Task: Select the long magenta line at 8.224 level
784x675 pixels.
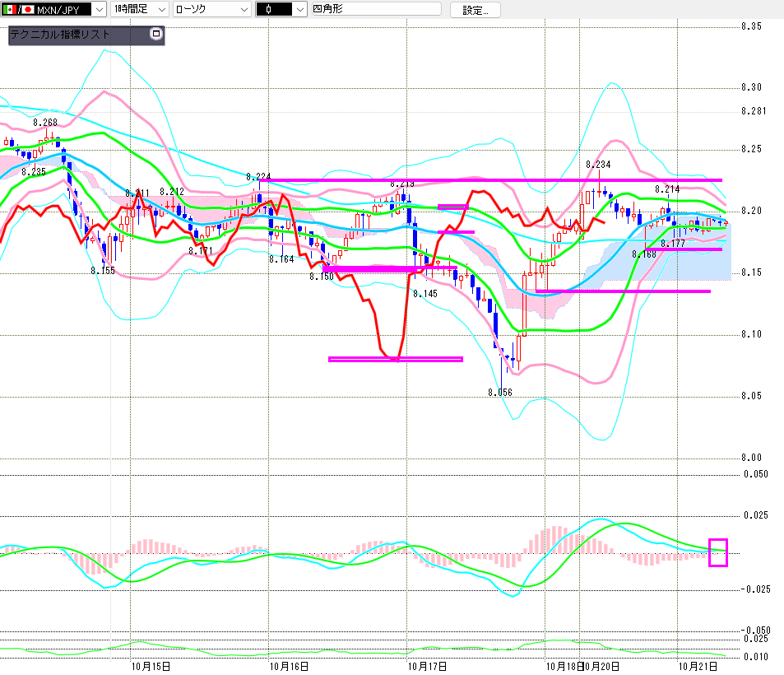Action: (494, 179)
